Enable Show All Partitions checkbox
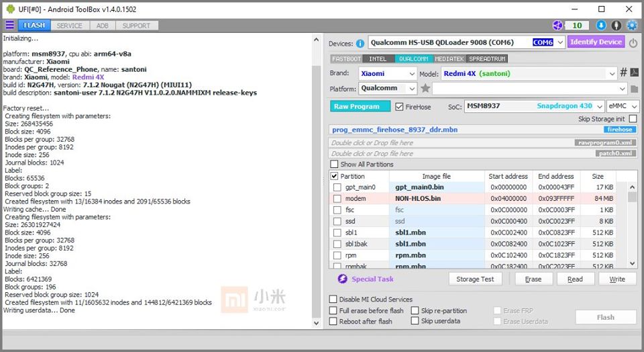644x352 pixels. [x=334, y=164]
